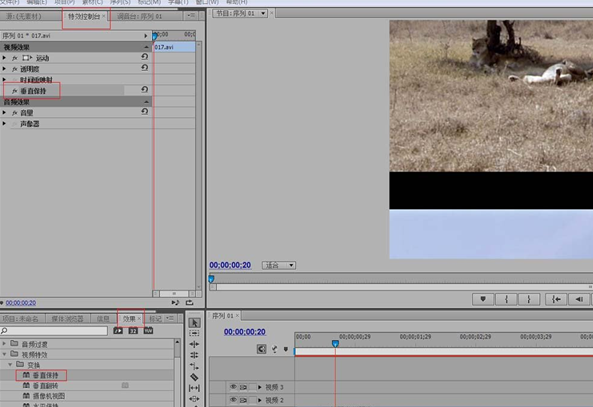The width and height of the screenshot is (593, 407).
Task: Click the loop icon in Effect Controls
Action: (x=189, y=303)
